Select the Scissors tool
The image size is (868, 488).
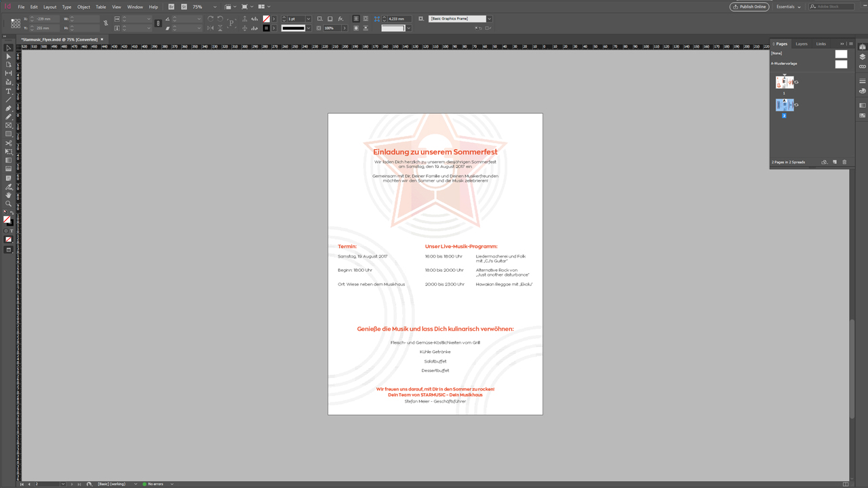point(8,143)
